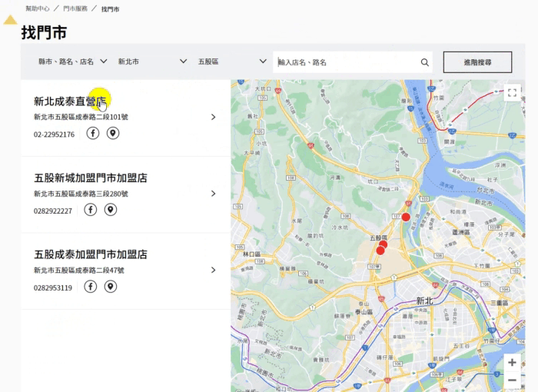Open the 縣市、路名、店名 search type dropdown
Image resolution: width=538 pixels, height=392 pixels.
[x=72, y=61]
